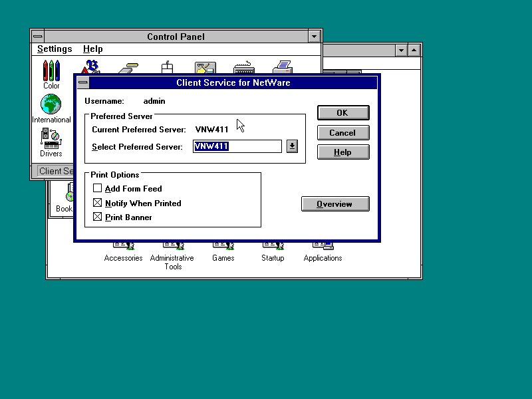Click the Help button in NetWare dialog
The width and height of the screenshot is (532, 399).
click(343, 152)
